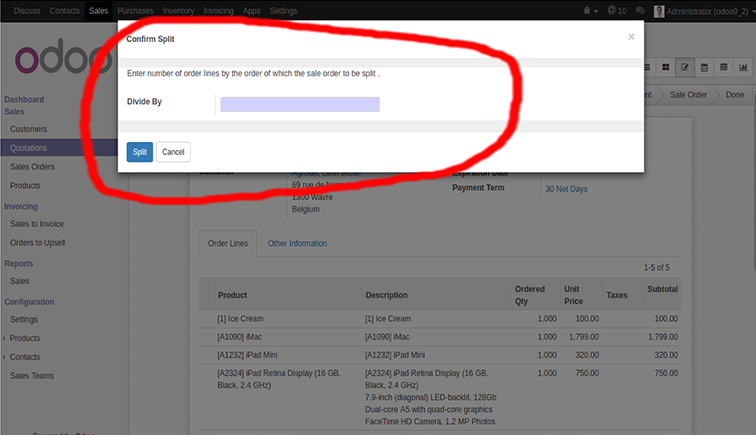The height and width of the screenshot is (435, 756).
Task: Open the Sales top menu
Action: click(x=98, y=11)
